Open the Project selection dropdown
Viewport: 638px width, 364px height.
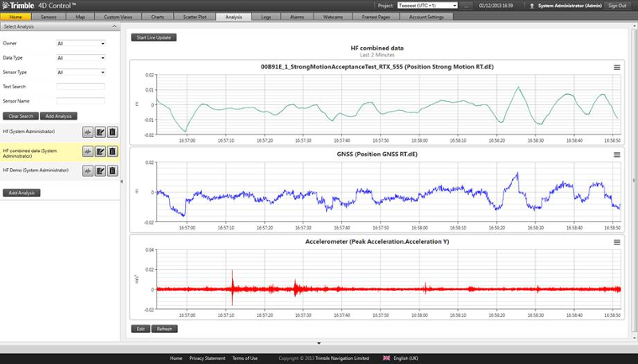(x=427, y=6)
